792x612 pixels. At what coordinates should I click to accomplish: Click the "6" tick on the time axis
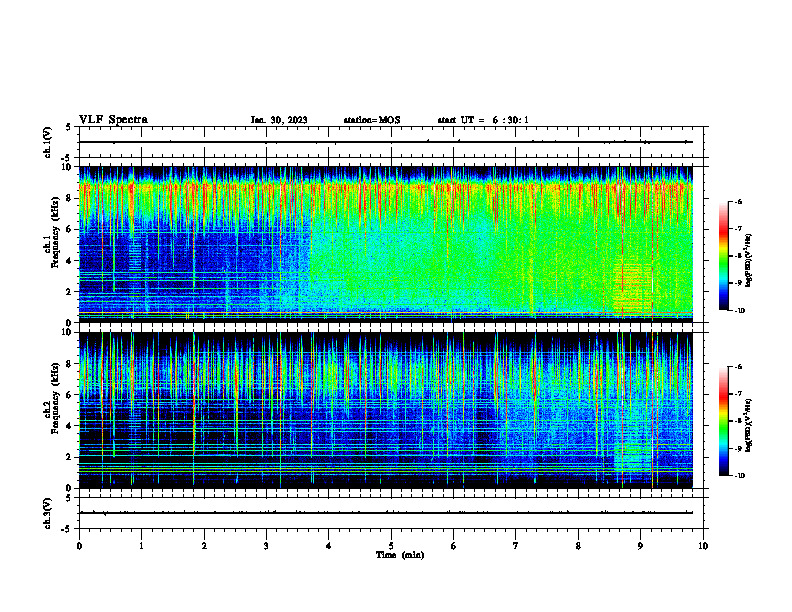(454, 546)
